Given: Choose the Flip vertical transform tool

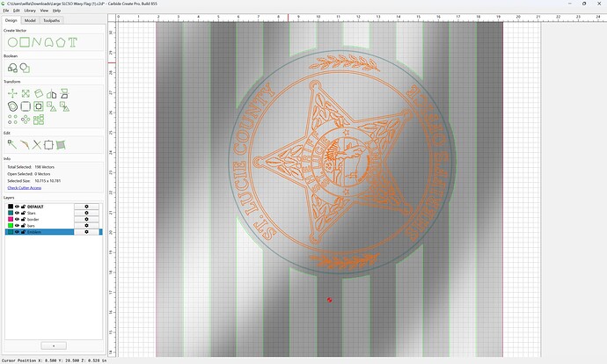Looking at the screenshot, I should coord(64,93).
